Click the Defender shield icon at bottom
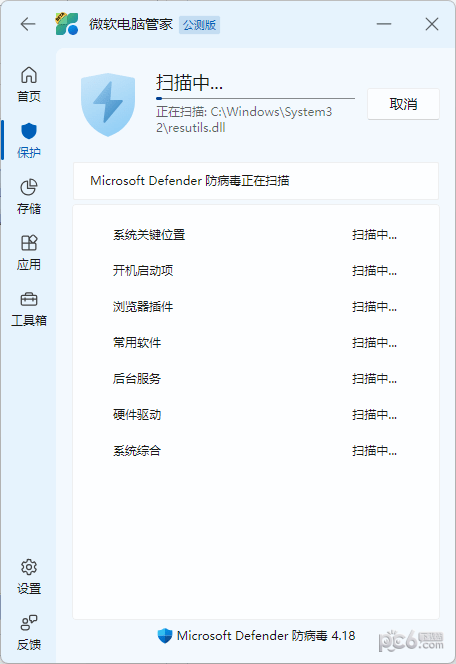The image size is (456, 664). [165, 636]
